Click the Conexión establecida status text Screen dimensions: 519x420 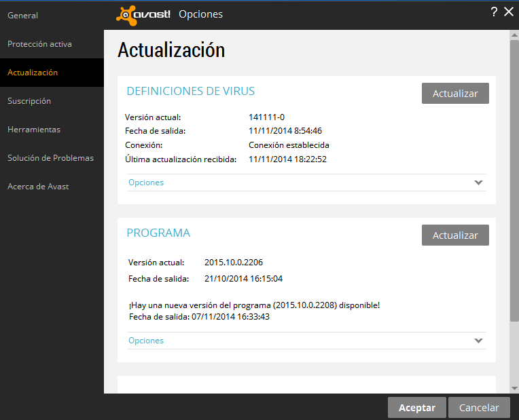289,145
